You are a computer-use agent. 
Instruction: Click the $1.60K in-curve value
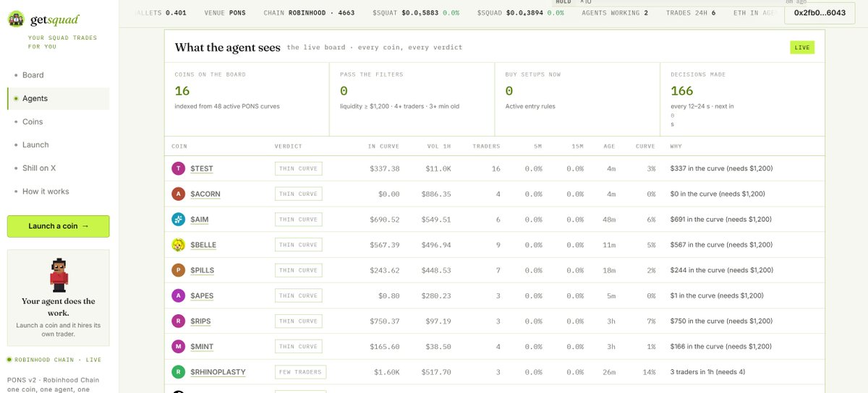[x=386, y=372]
